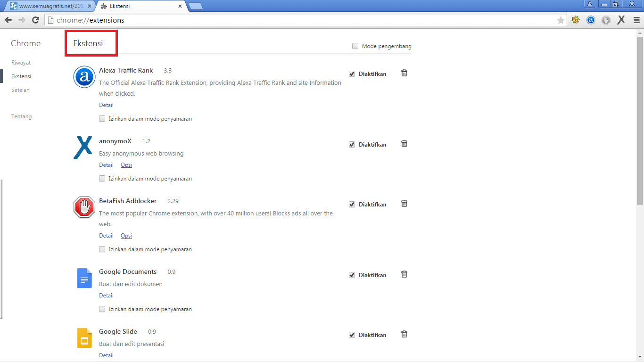
Task: Open the anonymoX X toolbar icon
Action: (621, 20)
